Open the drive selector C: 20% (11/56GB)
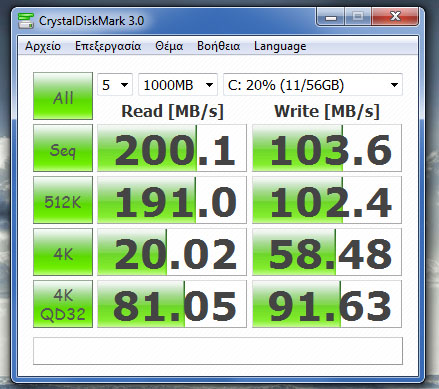This screenshot has width=439, height=389. pyautogui.click(x=313, y=85)
